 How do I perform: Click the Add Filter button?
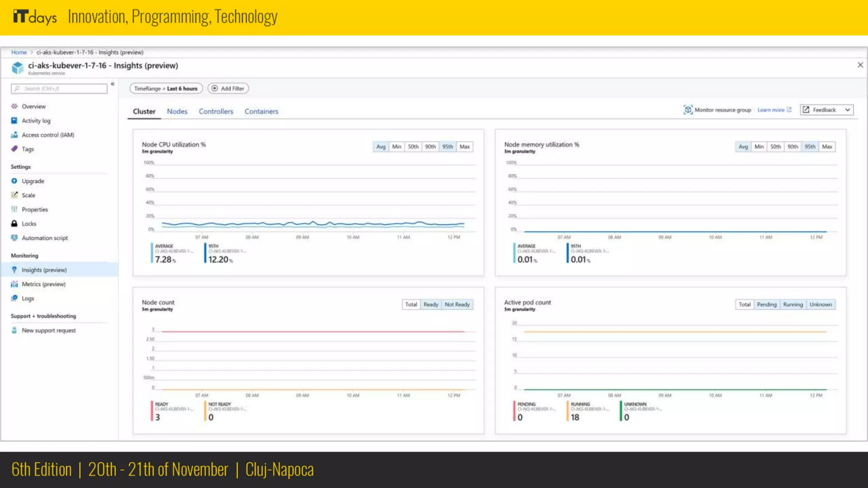coord(228,89)
